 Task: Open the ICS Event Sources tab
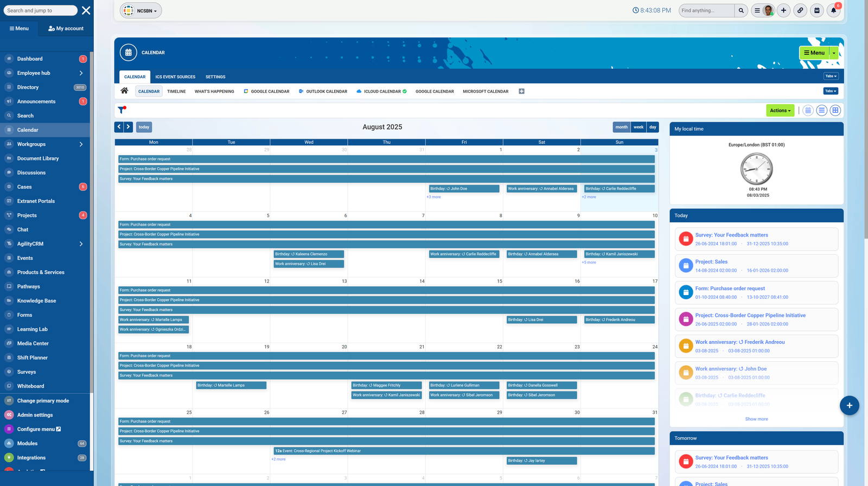coord(175,77)
